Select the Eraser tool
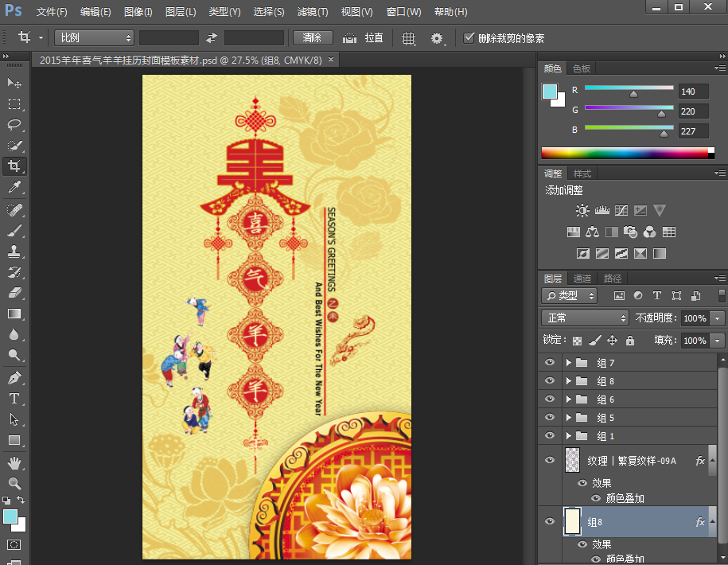 tap(14, 293)
